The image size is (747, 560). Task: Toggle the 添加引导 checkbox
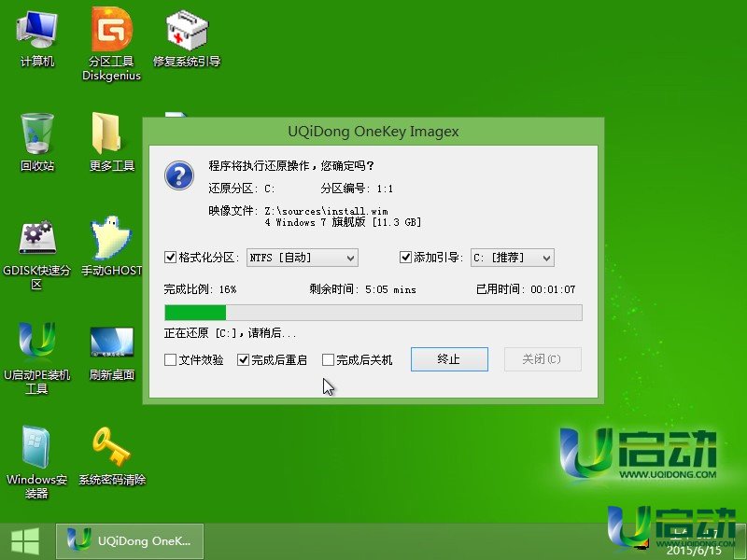pyautogui.click(x=405, y=258)
